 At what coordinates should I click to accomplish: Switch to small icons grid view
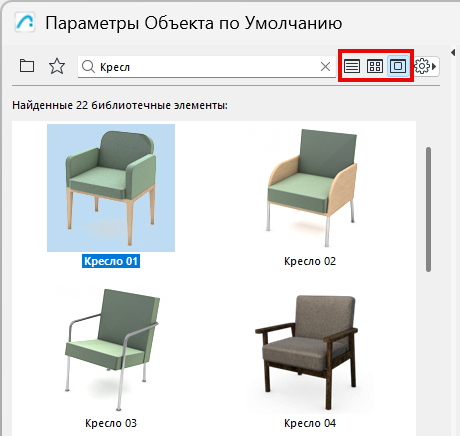coord(375,66)
